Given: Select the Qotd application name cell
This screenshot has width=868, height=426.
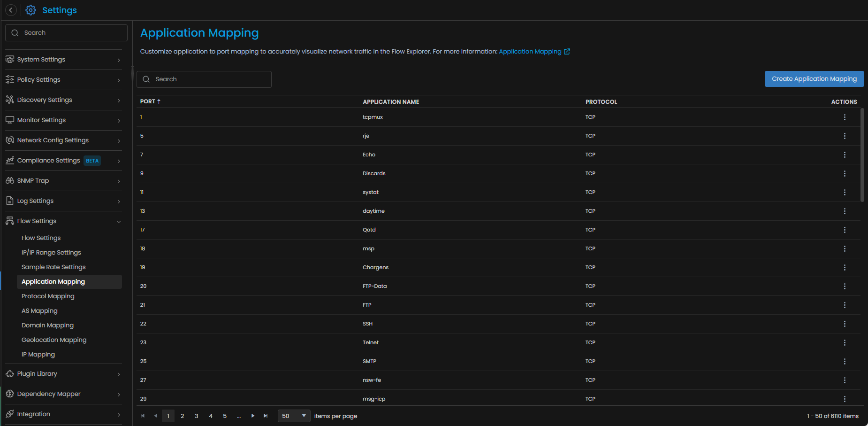Looking at the screenshot, I should pyautogui.click(x=369, y=230).
